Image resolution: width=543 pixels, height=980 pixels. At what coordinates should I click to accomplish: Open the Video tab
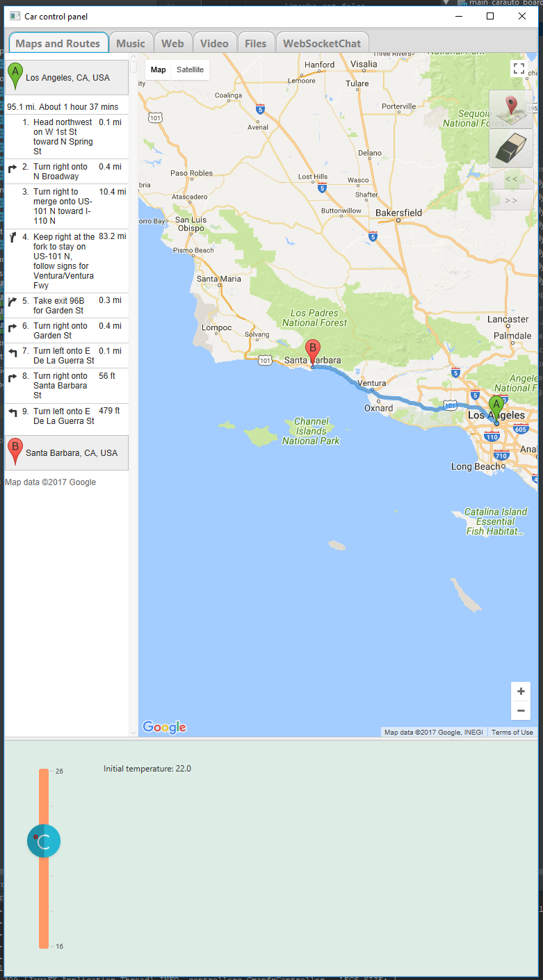pos(214,43)
